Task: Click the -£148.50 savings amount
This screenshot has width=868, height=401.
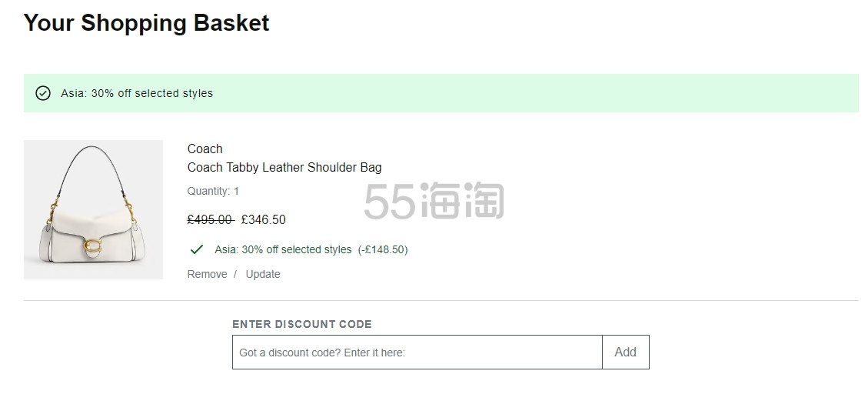Action: pos(383,250)
